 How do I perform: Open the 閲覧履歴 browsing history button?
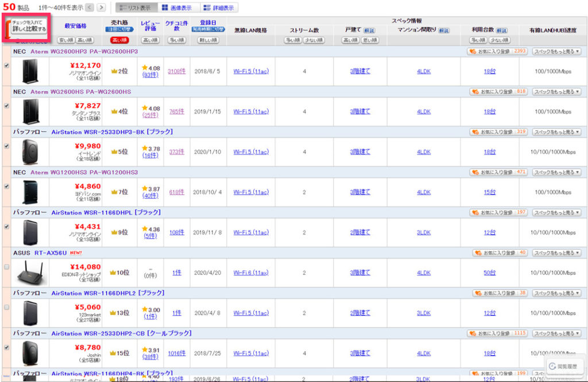point(564,367)
